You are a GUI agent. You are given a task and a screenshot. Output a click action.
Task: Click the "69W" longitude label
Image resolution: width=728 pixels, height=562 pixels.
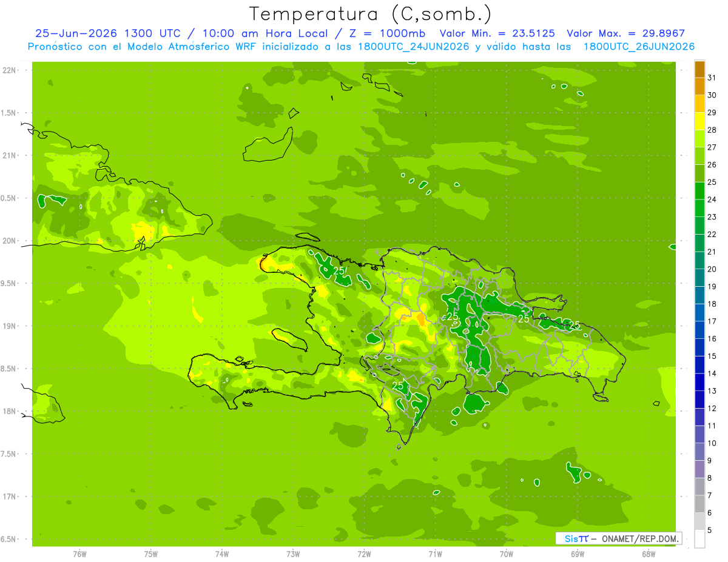[578, 554]
